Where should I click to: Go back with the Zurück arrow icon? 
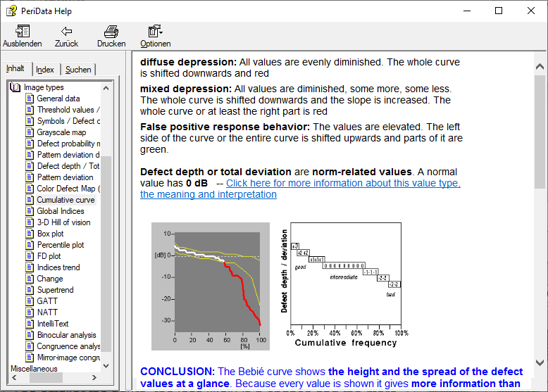tap(66, 32)
